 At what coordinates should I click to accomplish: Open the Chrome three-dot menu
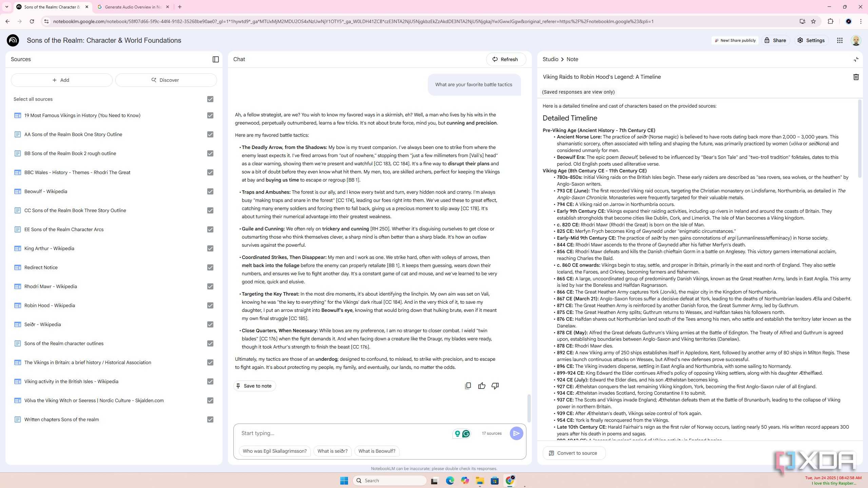pyautogui.click(x=861, y=21)
